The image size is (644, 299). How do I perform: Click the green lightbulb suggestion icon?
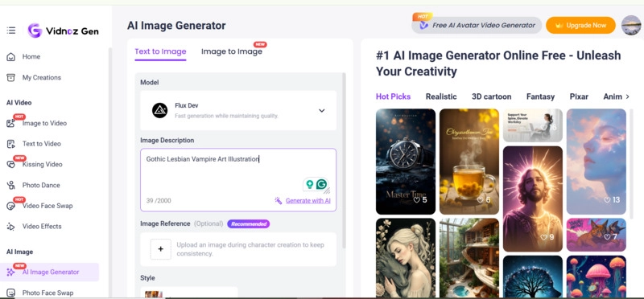coord(309,184)
